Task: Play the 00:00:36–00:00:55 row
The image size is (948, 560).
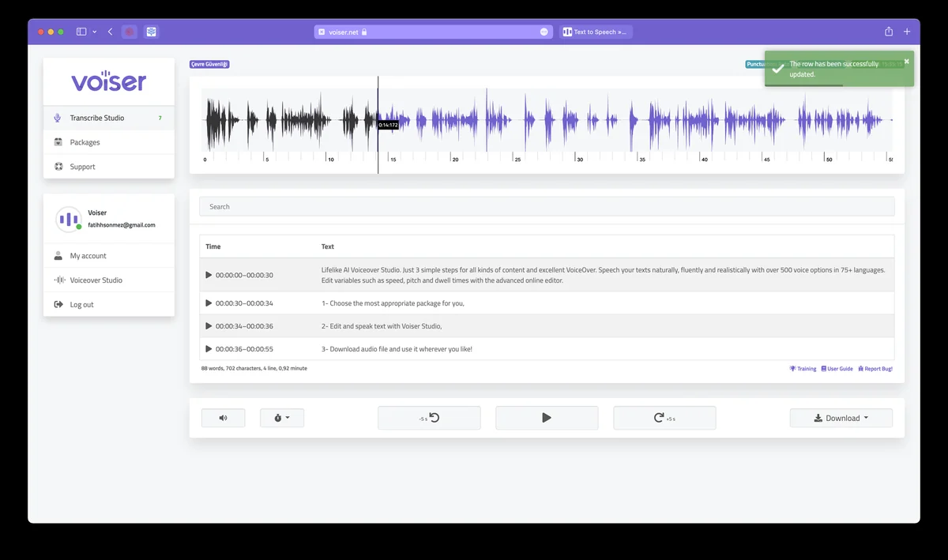Action: point(209,349)
